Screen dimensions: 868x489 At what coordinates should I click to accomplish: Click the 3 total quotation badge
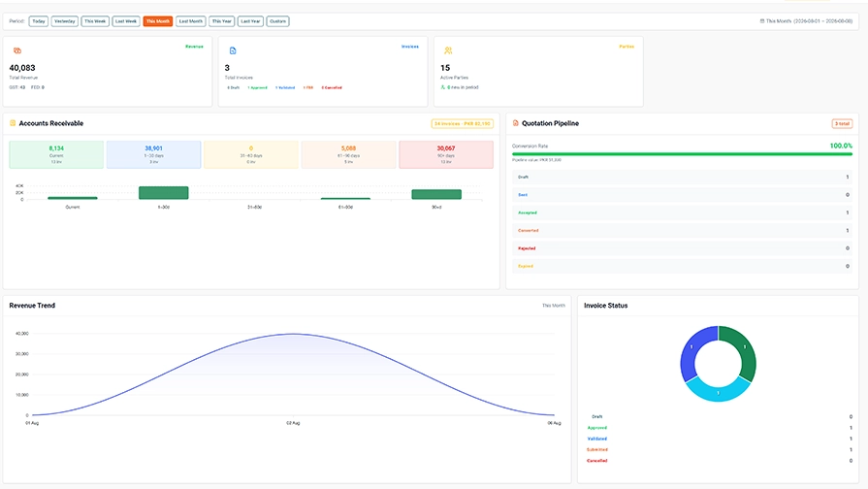tap(842, 123)
